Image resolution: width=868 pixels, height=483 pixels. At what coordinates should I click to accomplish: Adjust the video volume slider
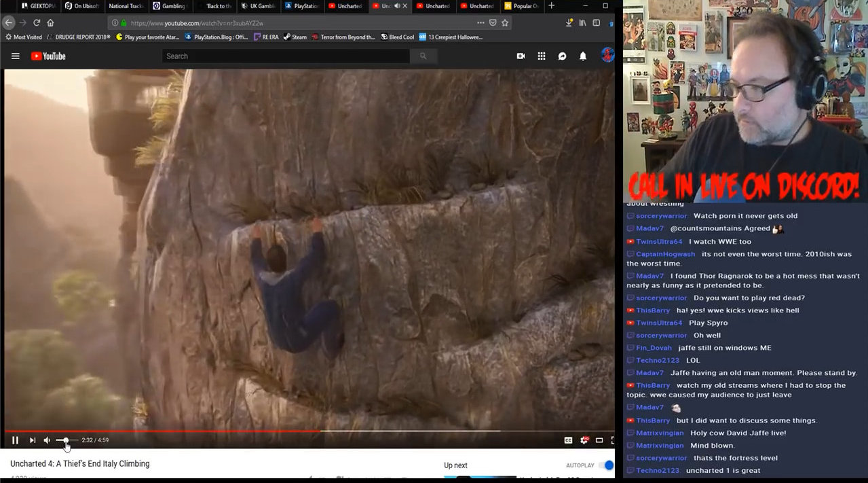click(65, 440)
